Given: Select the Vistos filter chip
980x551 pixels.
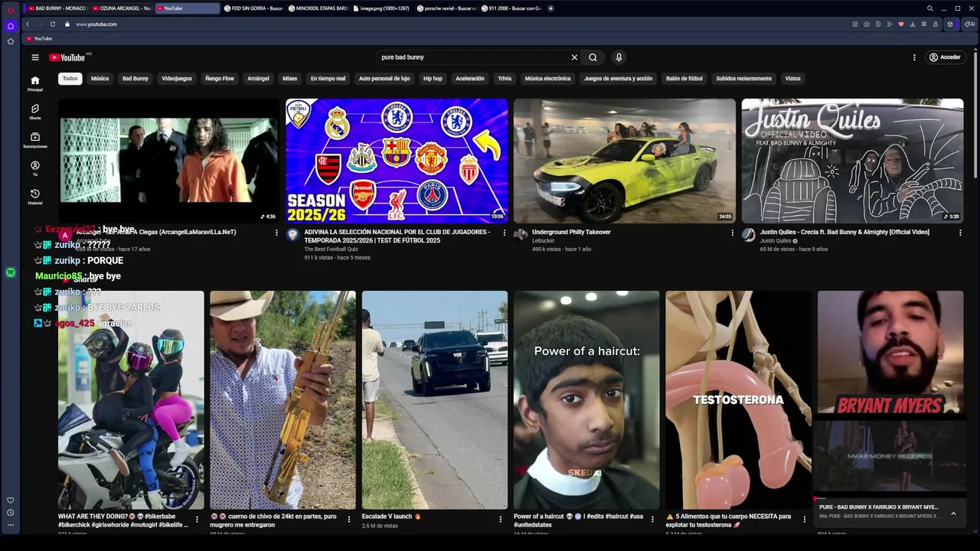Looking at the screenshot, I should [792, 78].
